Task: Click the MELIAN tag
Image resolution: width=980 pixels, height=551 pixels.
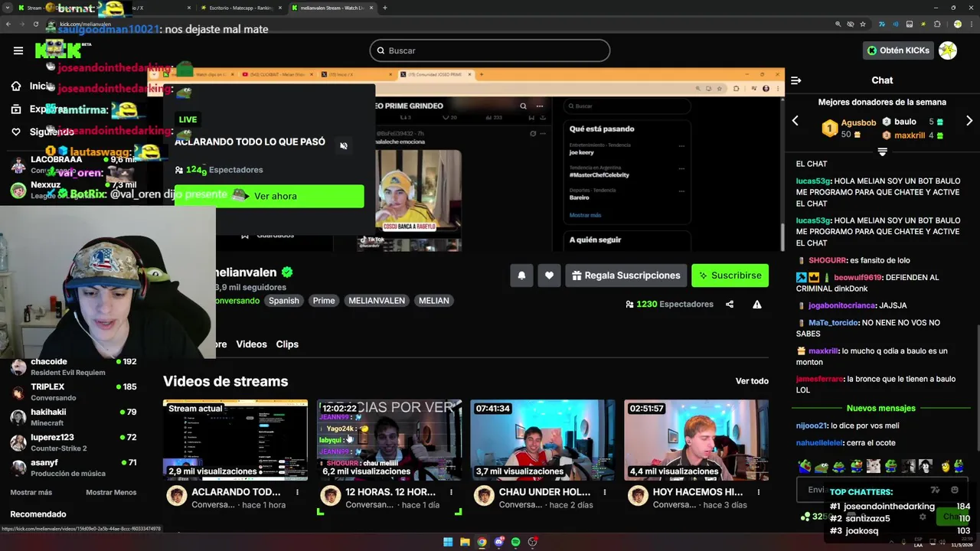Action: tap(434, 301)
